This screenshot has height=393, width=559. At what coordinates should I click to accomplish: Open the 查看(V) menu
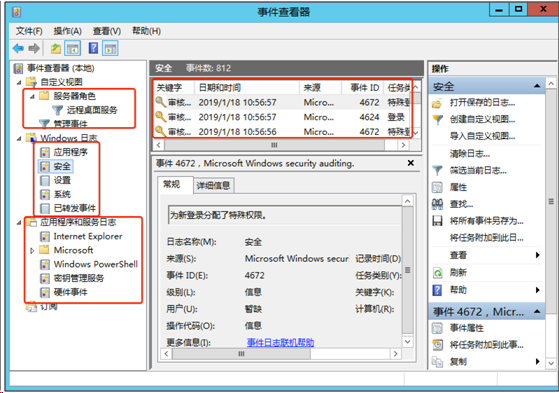107,31
